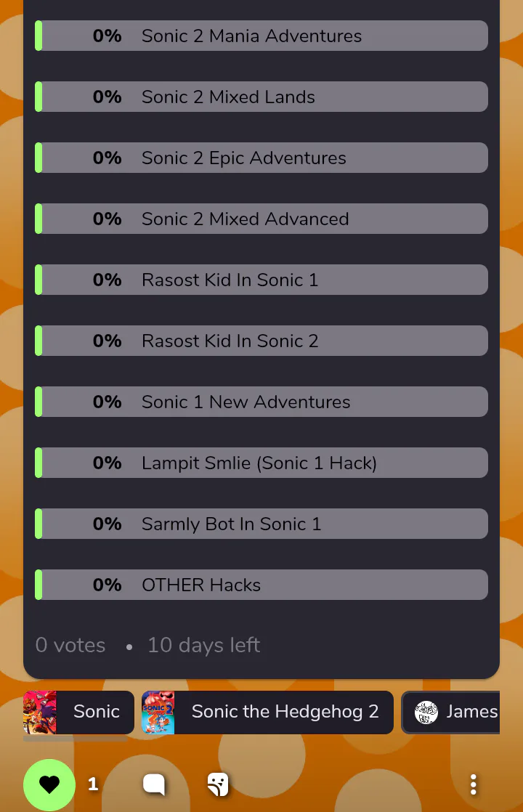
Task: Choose Lampit Smlie (Sonic 1 Hack) option
Action: click(x=261, y=463)
